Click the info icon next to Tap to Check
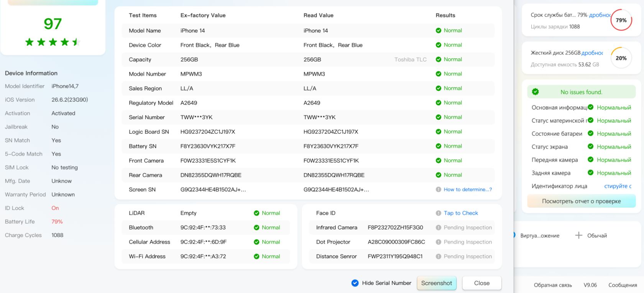 [439, 213]
